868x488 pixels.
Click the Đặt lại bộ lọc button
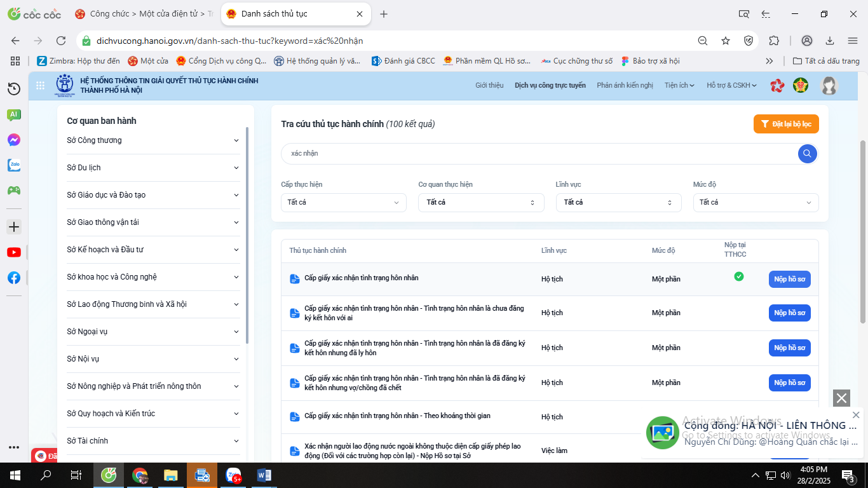coord(786,124)
